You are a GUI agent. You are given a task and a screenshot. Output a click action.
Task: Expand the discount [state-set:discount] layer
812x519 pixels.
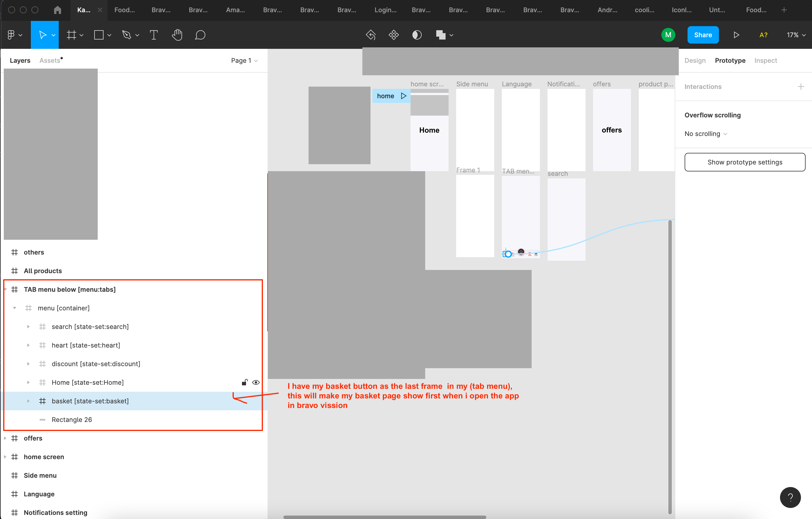click(x=28, y=364)
